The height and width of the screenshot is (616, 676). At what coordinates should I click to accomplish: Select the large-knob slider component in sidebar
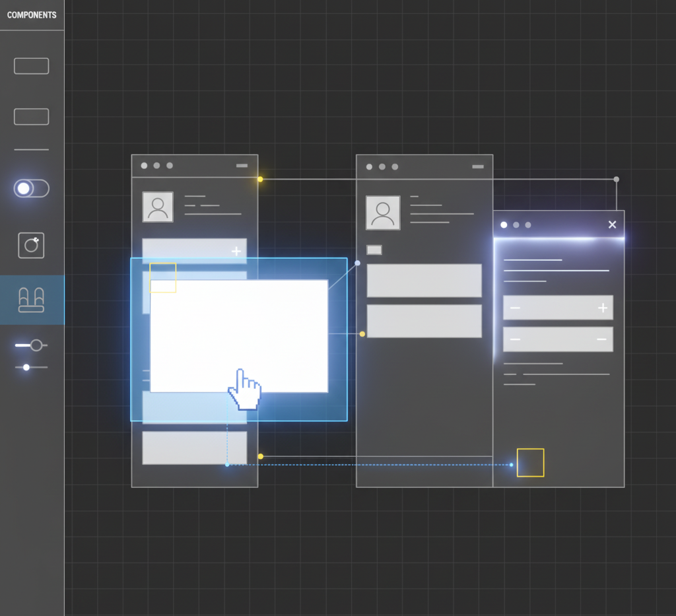tap(31, 345)
